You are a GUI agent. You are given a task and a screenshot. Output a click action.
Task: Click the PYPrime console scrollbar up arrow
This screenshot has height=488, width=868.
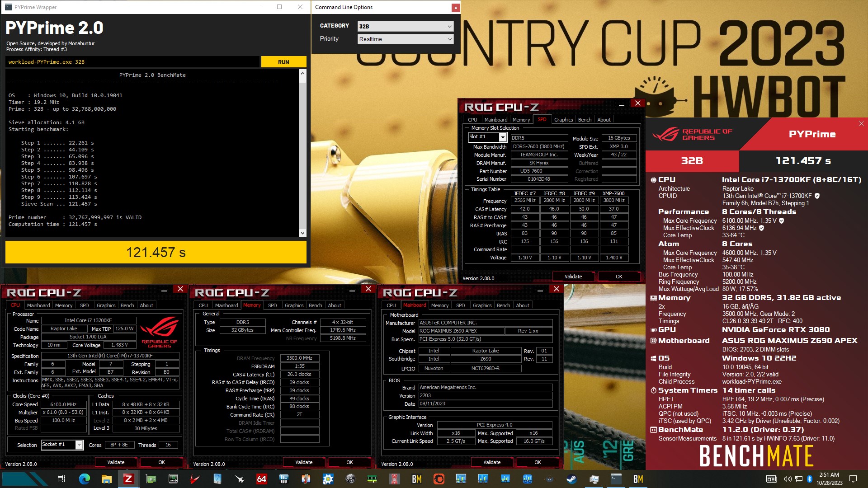[x=302, y=73]
